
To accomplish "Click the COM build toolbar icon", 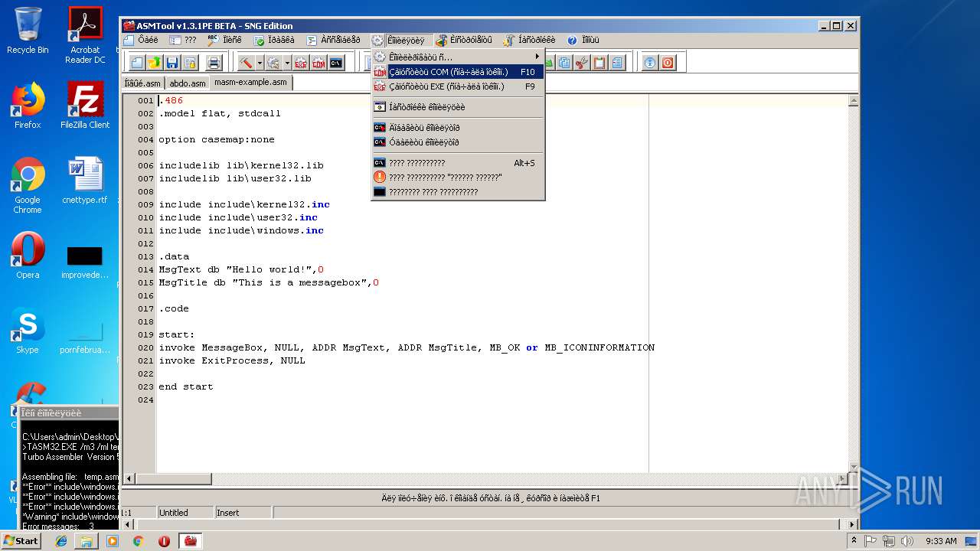I will click(318, 63).
